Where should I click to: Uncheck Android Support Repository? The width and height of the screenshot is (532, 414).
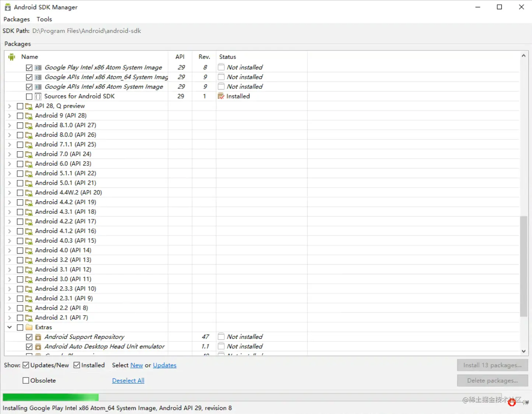click(29, 337)
